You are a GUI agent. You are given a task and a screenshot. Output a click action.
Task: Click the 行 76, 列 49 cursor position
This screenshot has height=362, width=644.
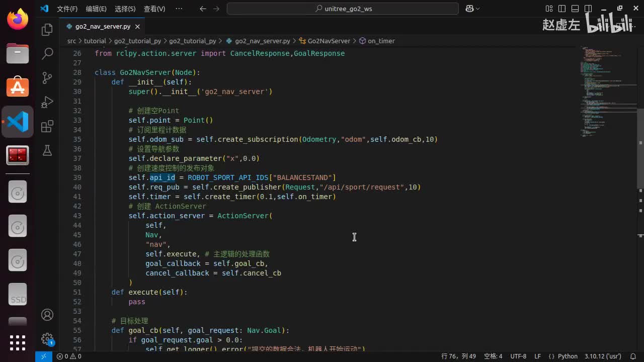click(x=458, y=356)
